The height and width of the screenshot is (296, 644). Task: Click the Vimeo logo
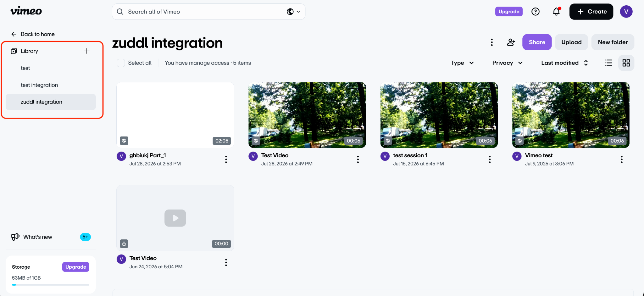[x=26, y=11]
